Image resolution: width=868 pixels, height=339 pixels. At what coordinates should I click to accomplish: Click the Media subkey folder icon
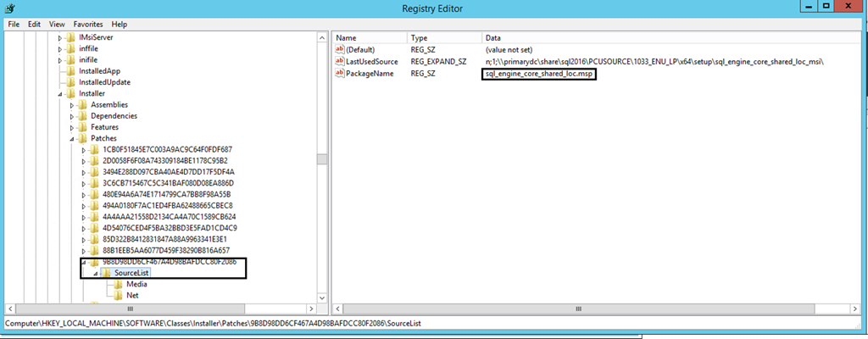[118, 284]
